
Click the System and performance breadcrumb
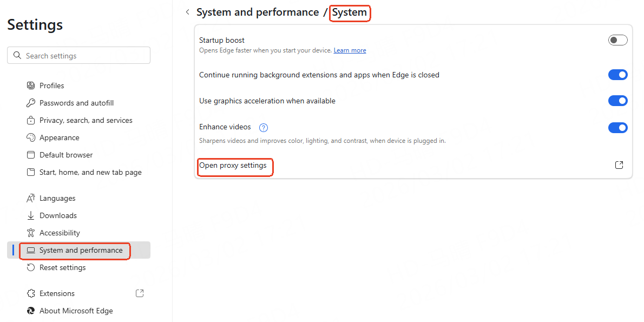258,12
